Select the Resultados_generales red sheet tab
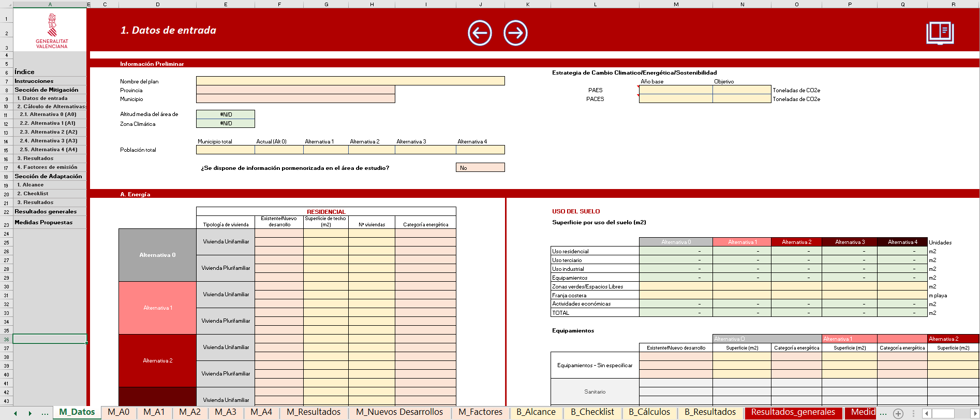Screen dimensions: 980x420 pyautogui.click(x=793, y=412)
